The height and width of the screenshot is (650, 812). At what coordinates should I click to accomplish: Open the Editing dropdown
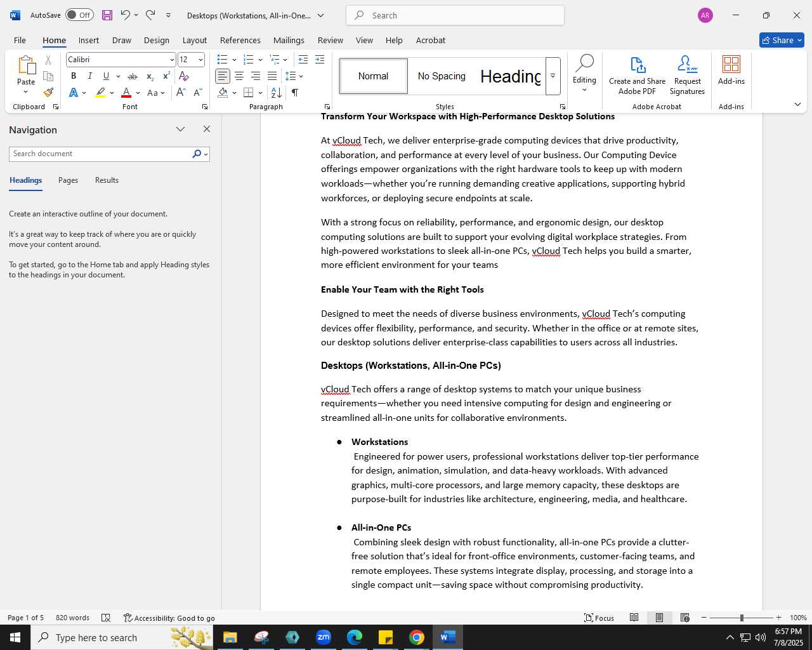click(584, 74)
